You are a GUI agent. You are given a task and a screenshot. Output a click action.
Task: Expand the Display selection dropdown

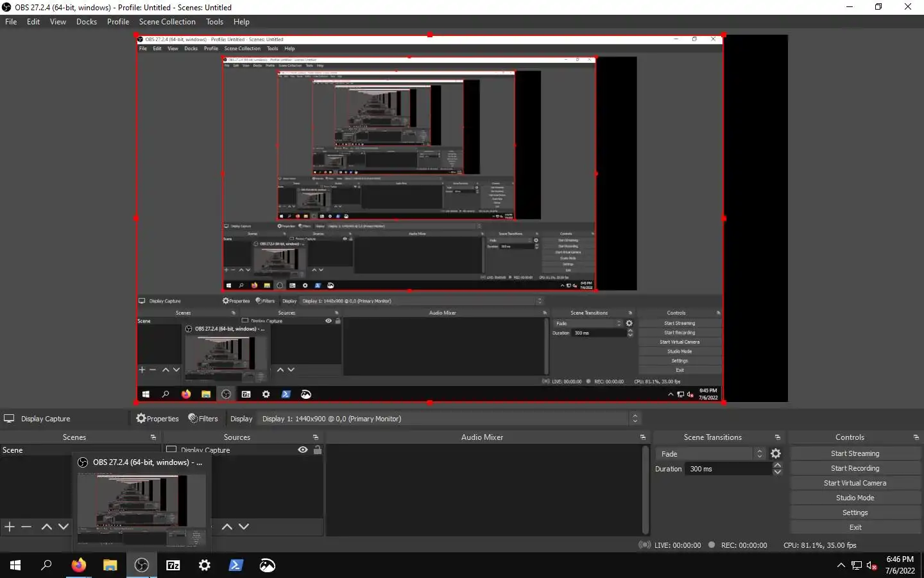pos(449,419)
